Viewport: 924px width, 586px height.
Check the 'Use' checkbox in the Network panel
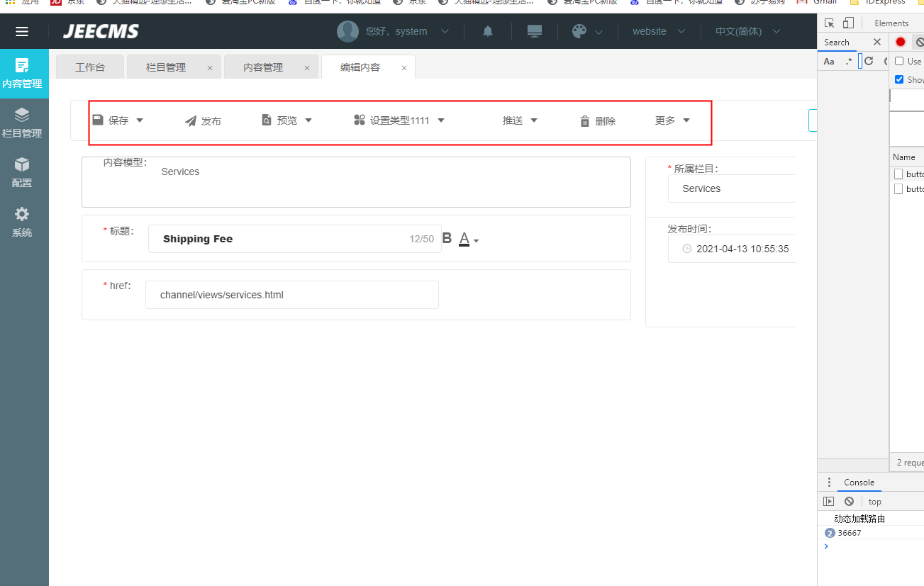coord(899,62)
